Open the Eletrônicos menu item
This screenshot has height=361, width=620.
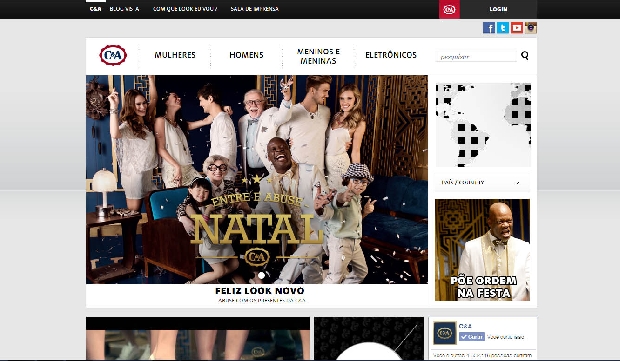[391, 55]
